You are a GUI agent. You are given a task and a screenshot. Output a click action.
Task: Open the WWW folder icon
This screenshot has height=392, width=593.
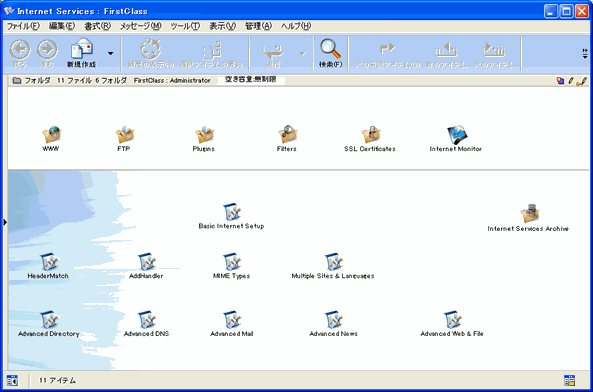[51, 135]
